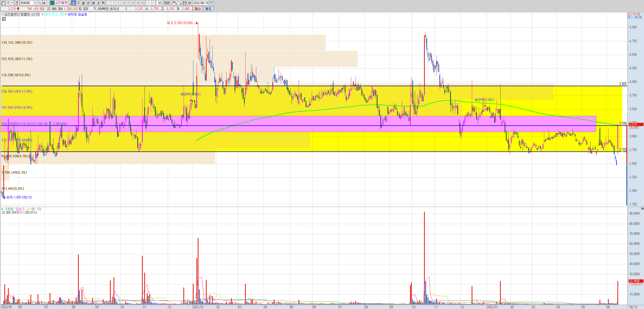Click the 3,925 horizontal line label
Image resolution: width=644 pixels, height=309 pixels.
coord(623,84)
